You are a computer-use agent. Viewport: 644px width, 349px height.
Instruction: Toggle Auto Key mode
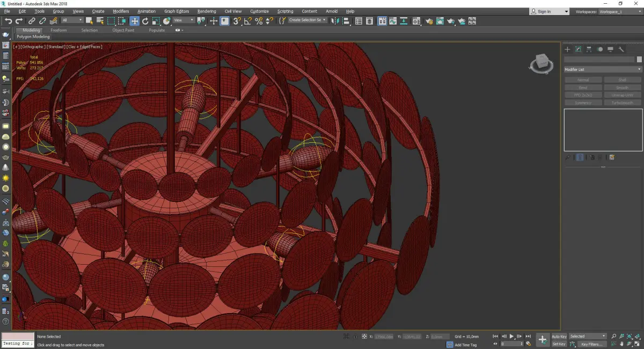(x=559, y=336)
